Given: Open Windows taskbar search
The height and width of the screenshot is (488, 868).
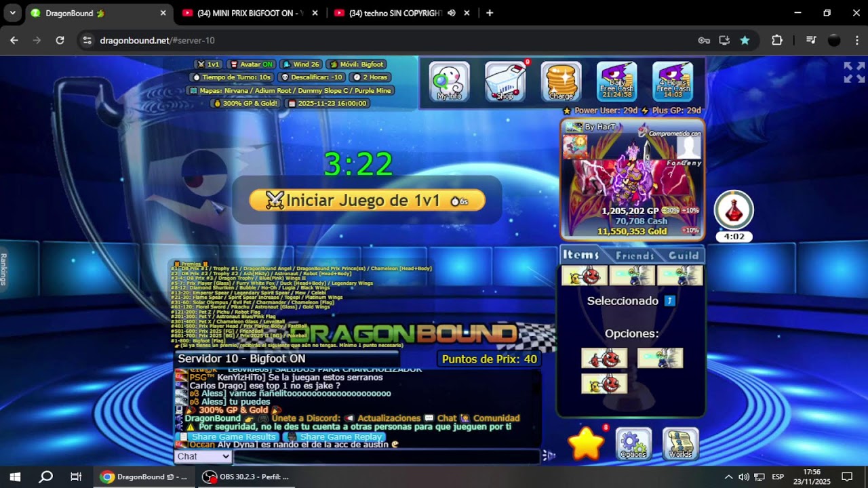Looking at the screenshot, I should [x=45, y=476].
